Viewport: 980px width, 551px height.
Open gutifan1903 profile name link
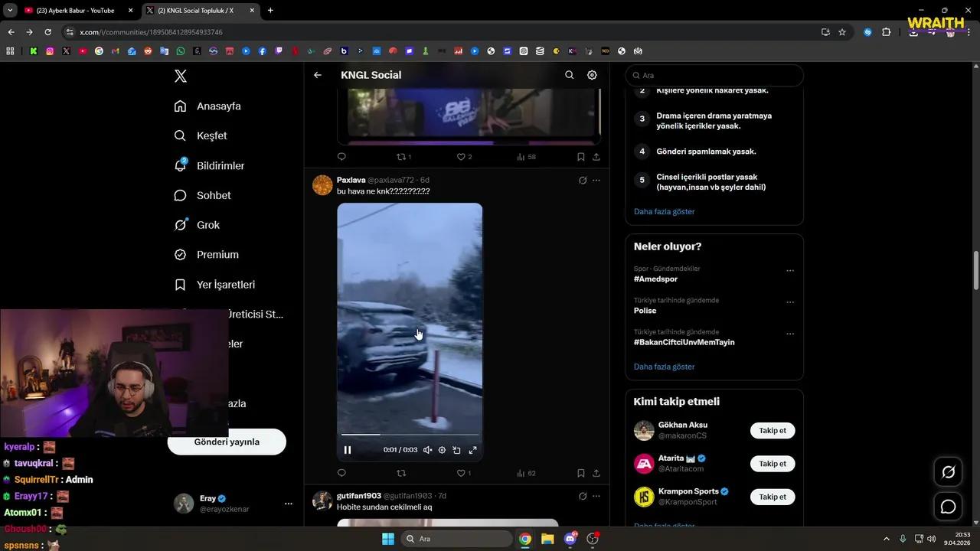[x=359, y=496]
